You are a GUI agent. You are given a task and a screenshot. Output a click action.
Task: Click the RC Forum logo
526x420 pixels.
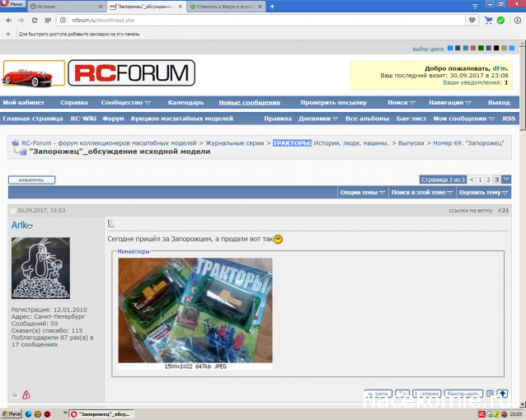[x=131, y=74]
